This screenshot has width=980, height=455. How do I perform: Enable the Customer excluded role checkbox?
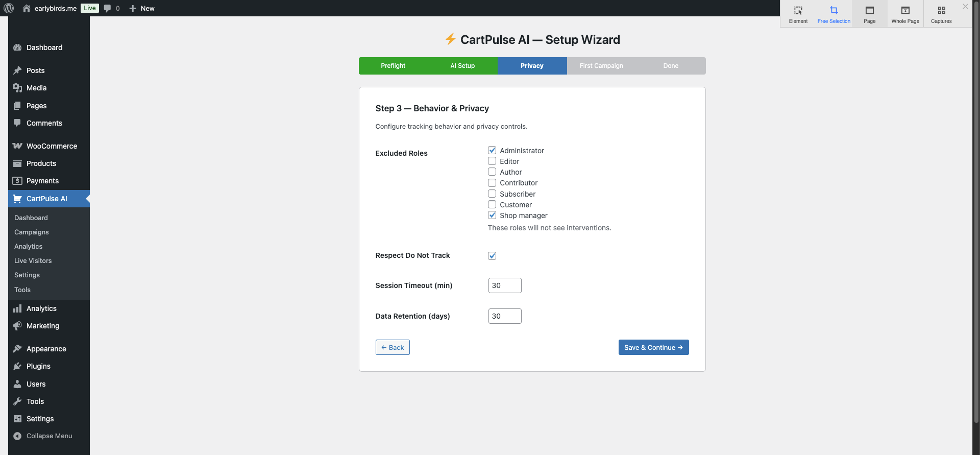(x=492, y=205)
